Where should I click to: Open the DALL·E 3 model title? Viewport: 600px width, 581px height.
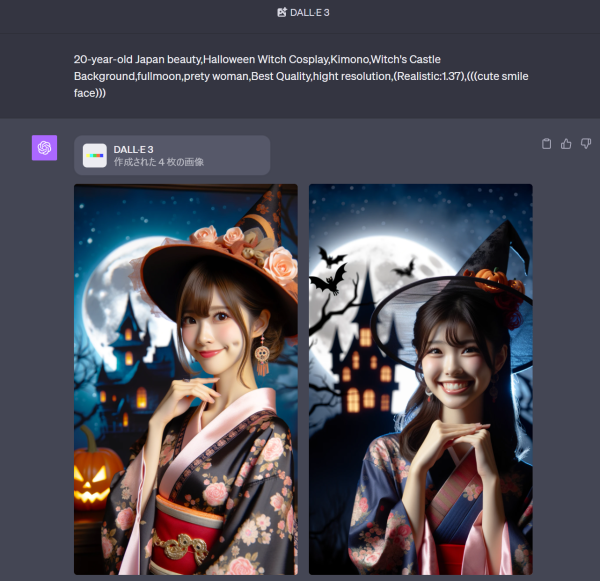point(310,13)
